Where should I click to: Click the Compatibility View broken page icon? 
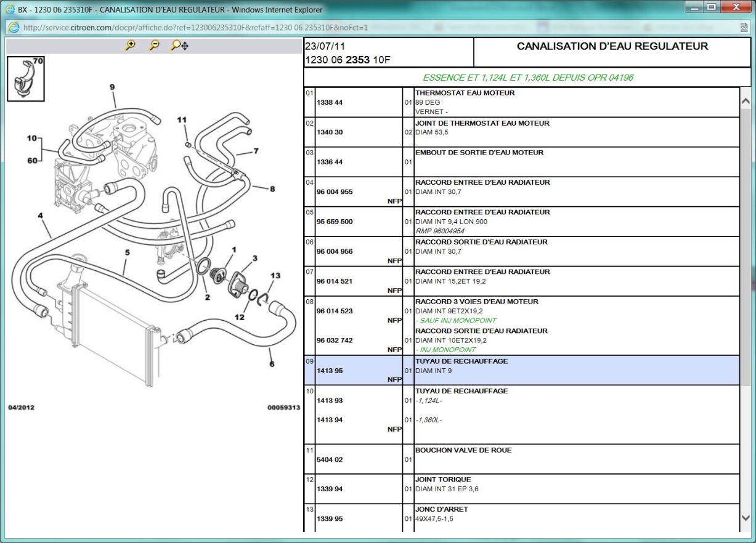(x=744, y=28)
